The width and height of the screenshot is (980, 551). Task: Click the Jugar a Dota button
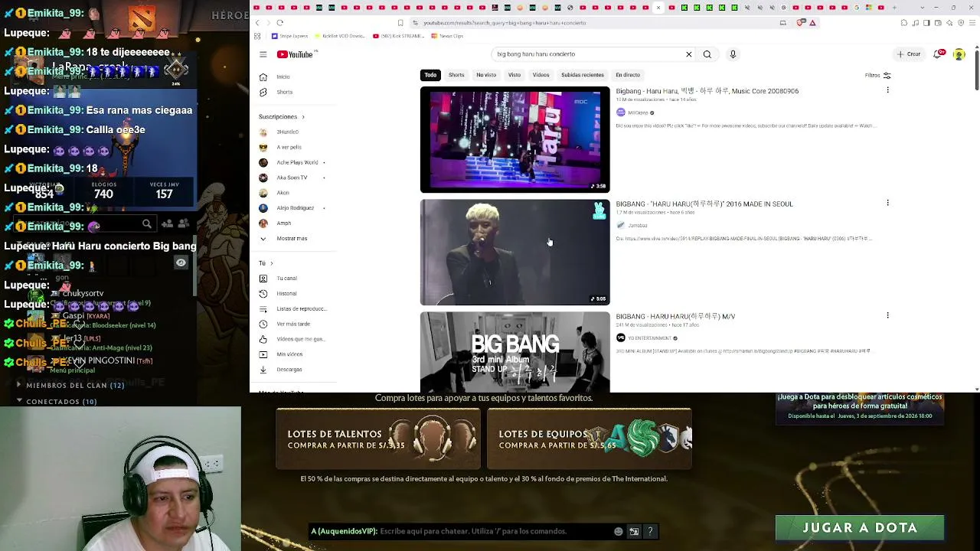[x=860, y=528]
